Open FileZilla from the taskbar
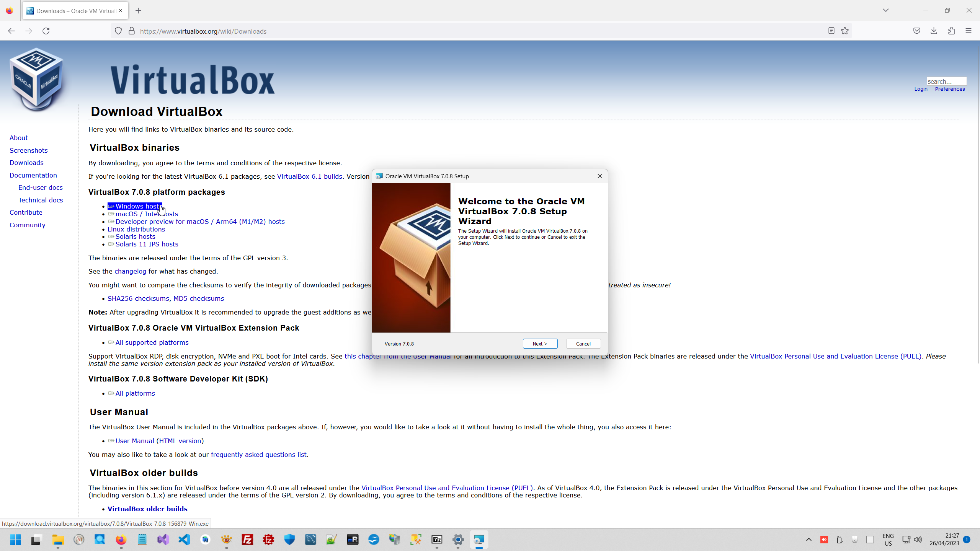This screenshot has height=551, width=980. [247, 540]
